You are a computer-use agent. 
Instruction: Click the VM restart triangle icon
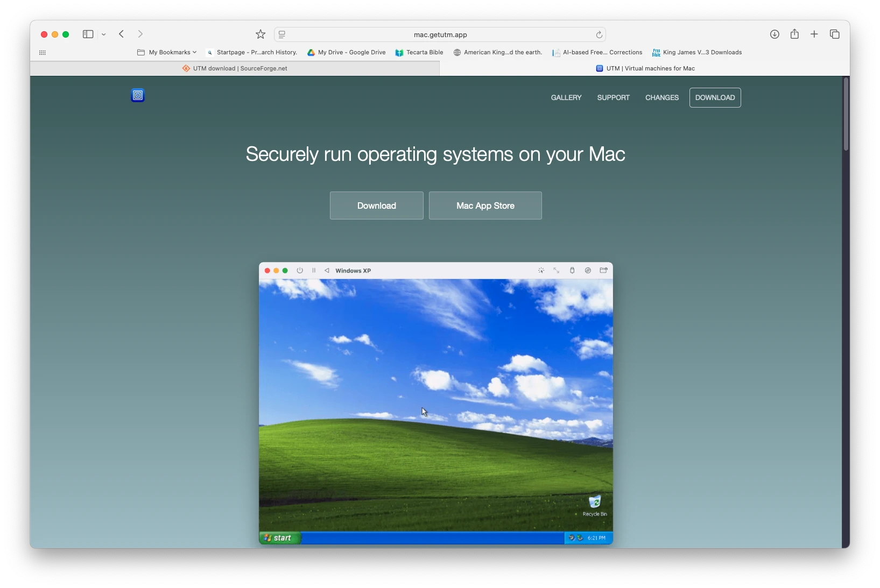click(327, 271)
